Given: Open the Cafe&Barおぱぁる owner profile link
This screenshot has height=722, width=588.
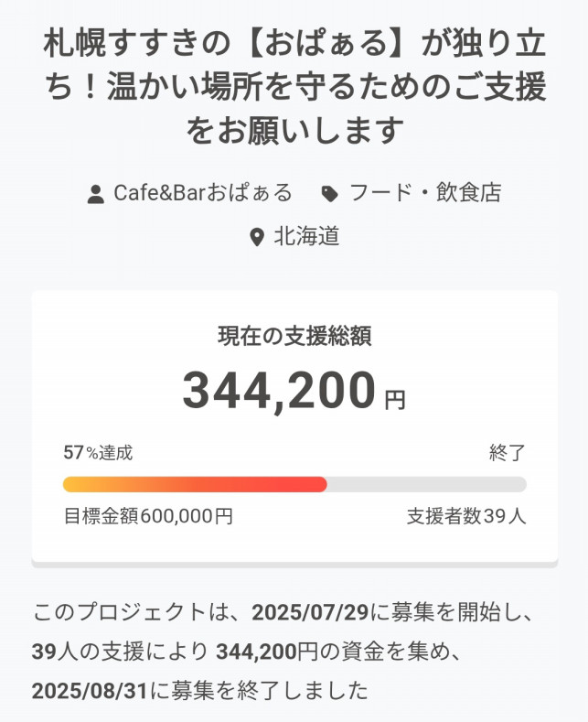Looking at the screenshot, I should 202,193.
